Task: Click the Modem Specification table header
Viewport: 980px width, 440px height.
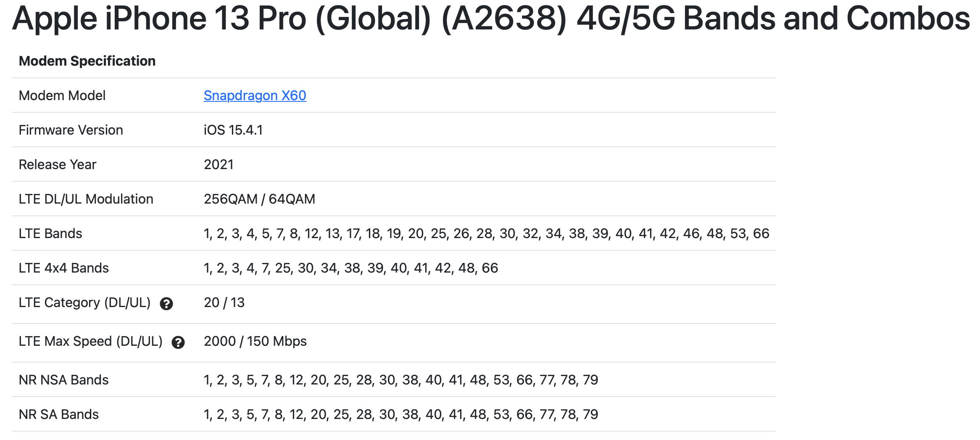Action: pos(87,61)
